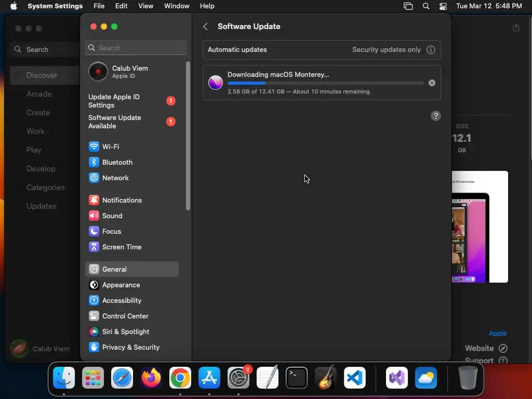532x399 pixels.
Task: Click the date and time in menu bar
Action: pos(488,6)
